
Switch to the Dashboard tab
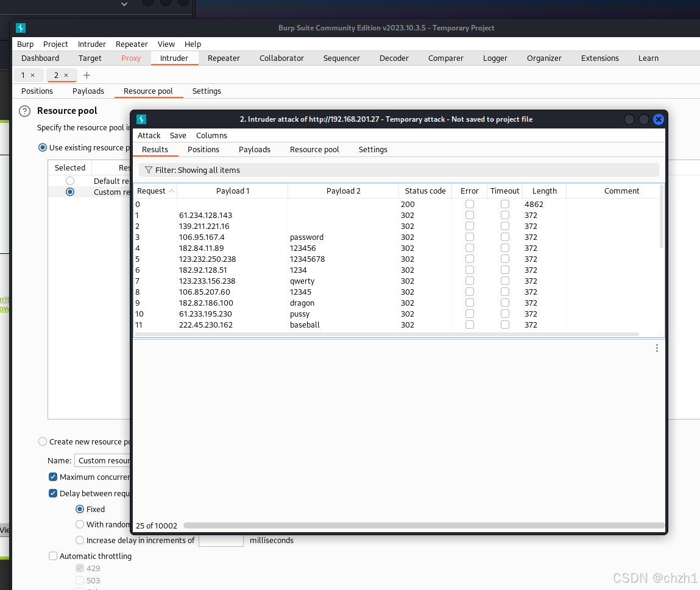point(40,58)
